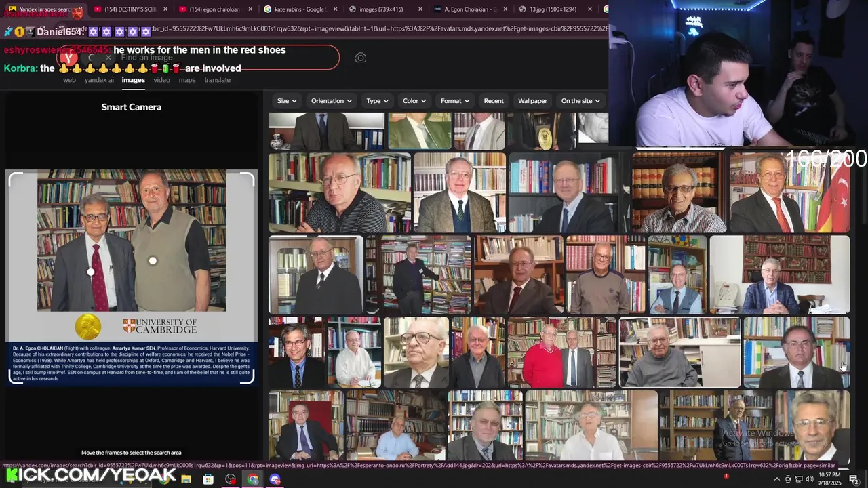
Task: Select the images search section
Action: (x=134, y=80)
